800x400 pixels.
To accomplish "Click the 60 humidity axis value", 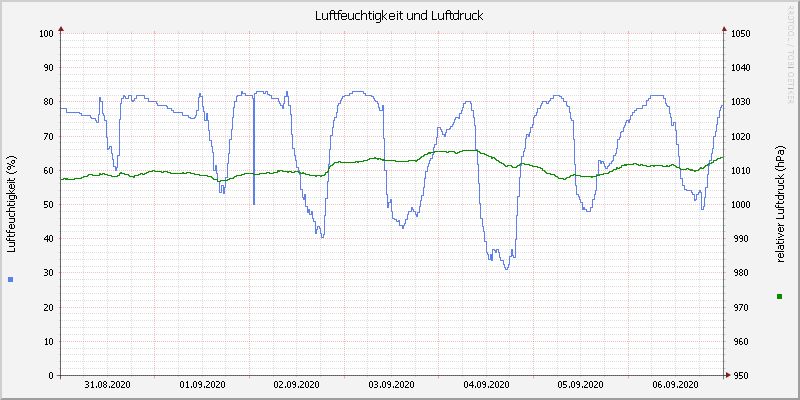I will tap(48, 170).
